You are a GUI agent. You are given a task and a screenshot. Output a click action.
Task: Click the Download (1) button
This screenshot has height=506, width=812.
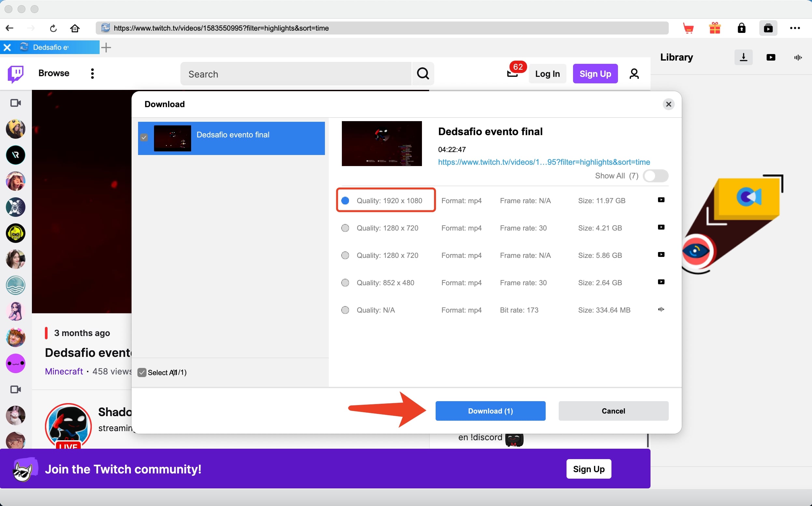[x=490, y=411]
